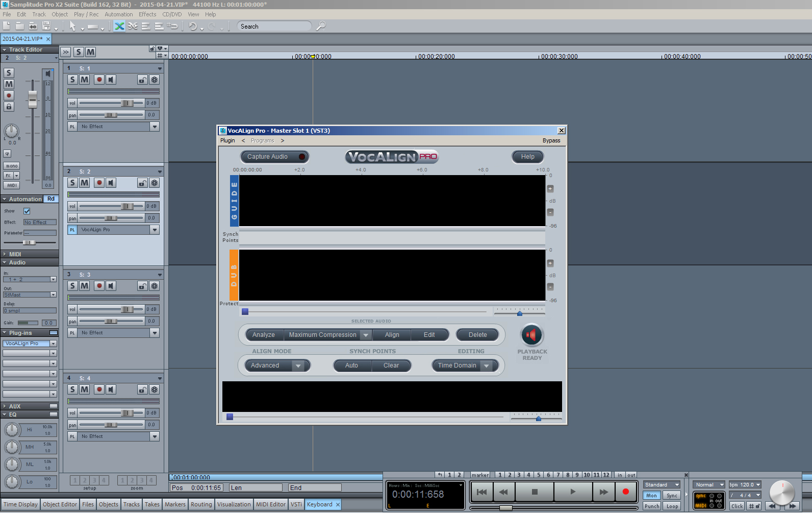Switch to the MIDI Editor tab

271,504
